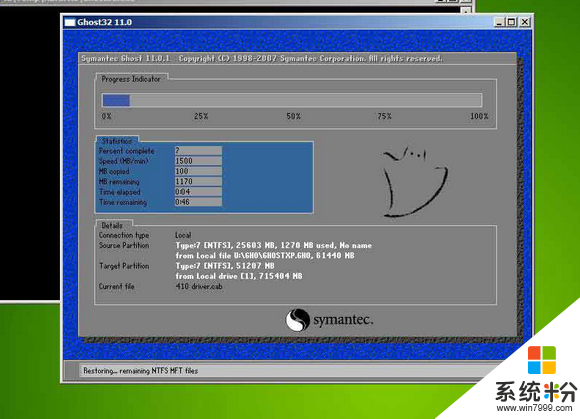
Task: Close the Ghost32 11.0 window
Action: [525, 22]
